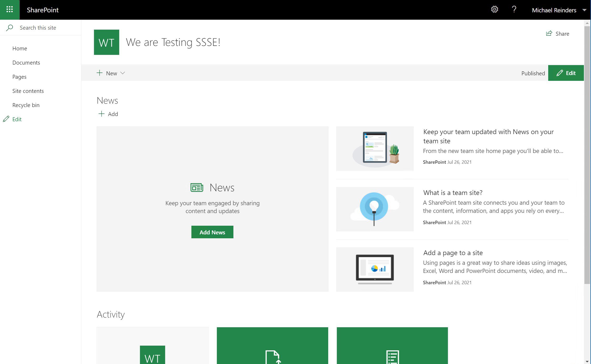Click the scrollbar up arrow
This screenshot has height=364, width=591.
tap(587, 23)
